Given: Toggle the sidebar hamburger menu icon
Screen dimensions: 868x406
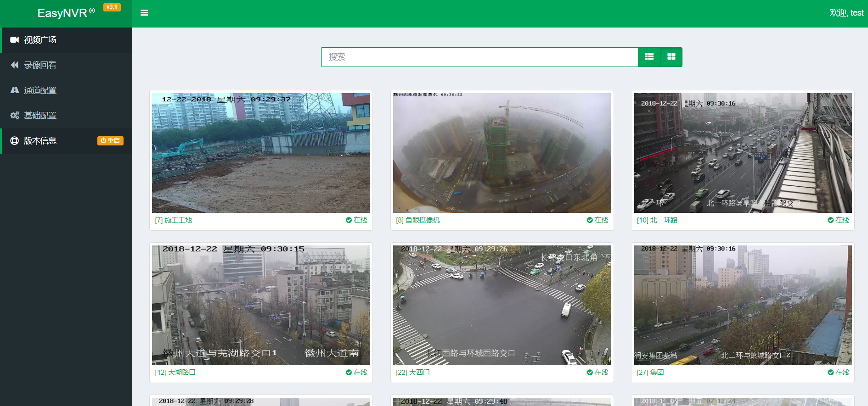Looking at the screenshot, I should tap(144, 13).
